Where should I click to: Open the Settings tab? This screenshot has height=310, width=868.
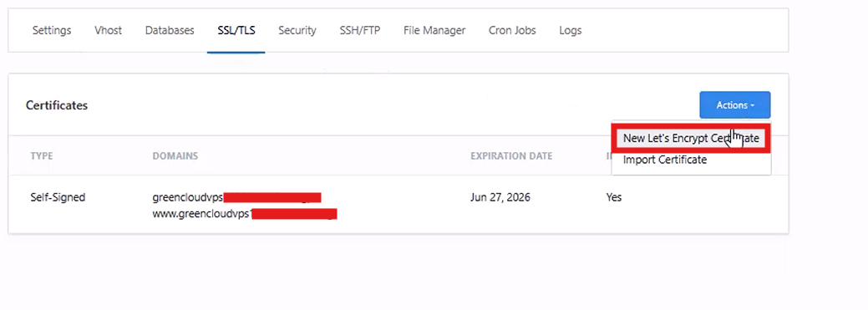coord(52,30)
